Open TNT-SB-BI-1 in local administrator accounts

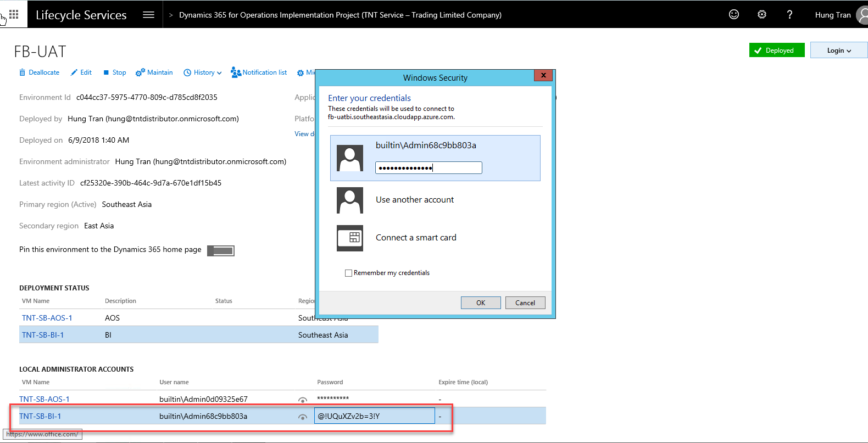(x=40, y=416)
